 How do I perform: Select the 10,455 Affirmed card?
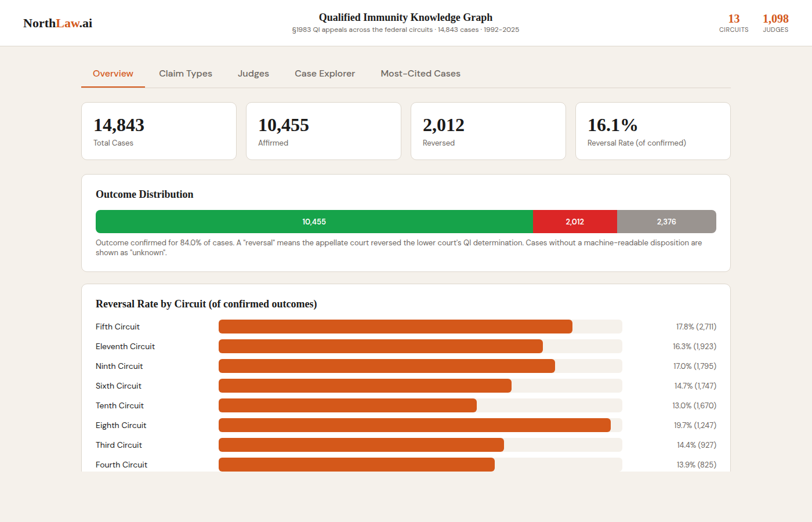click(324, 131)
